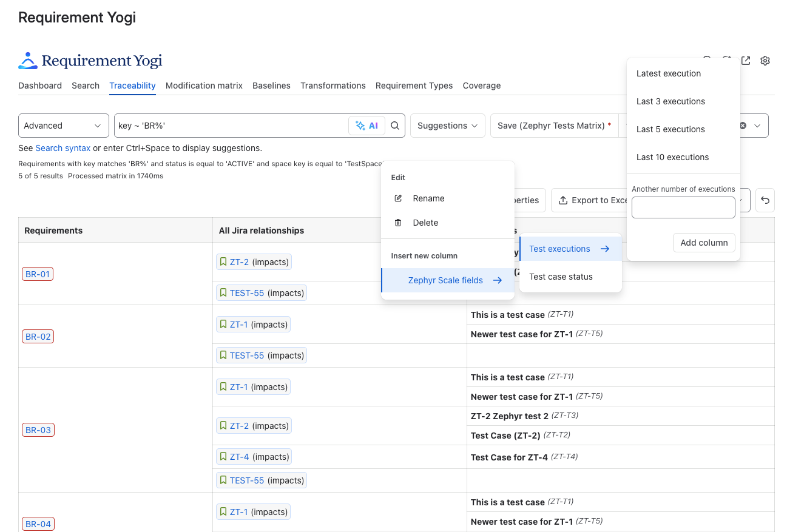787x532 pixels.
Task: Click 'This is a test case' in BR-04
Action: pos(508,502)
